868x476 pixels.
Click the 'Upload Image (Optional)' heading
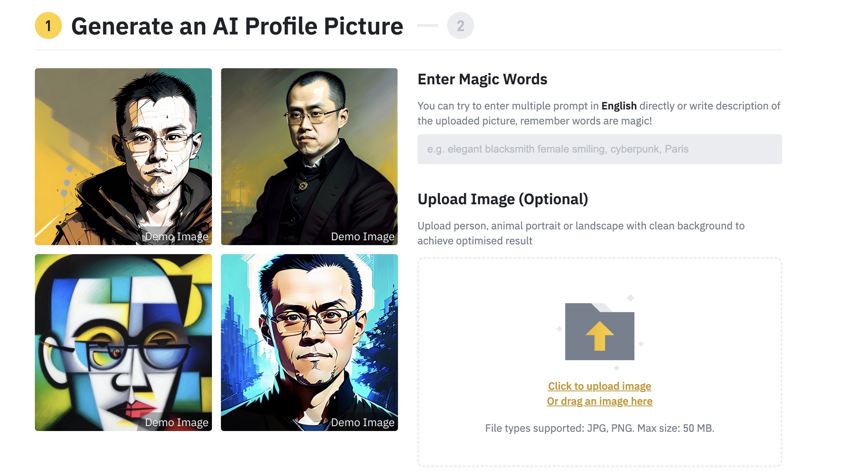[x=503, y=199]
